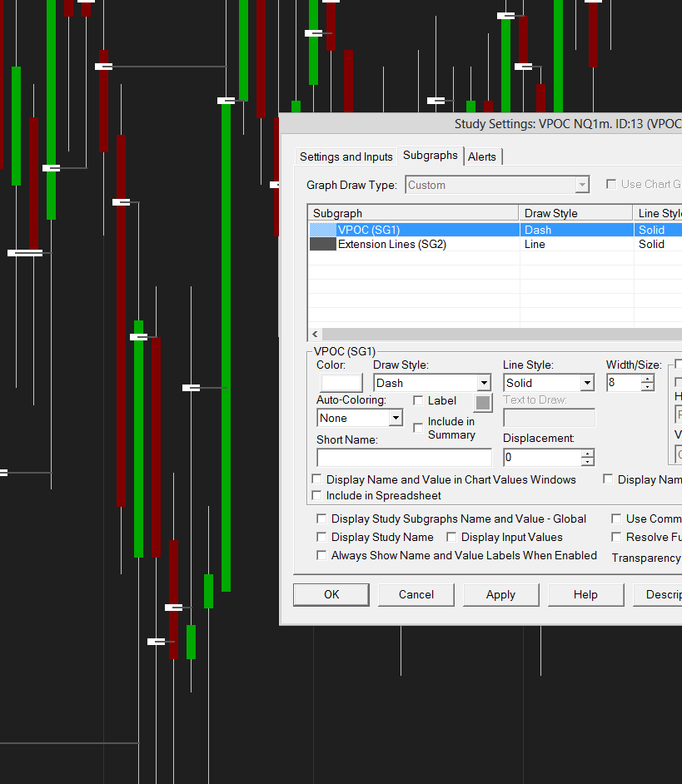
Task: Expand the Draw Style dropdown
Action: point(484,383)
